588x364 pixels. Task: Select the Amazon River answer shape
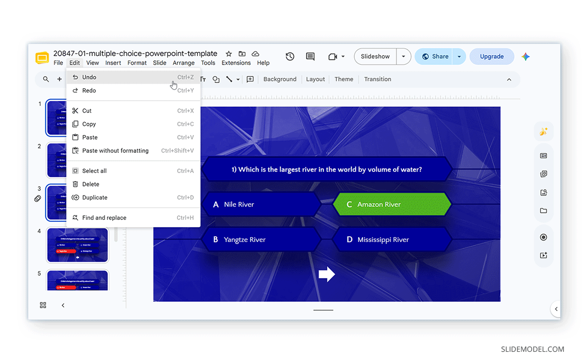tap(392, 204)
